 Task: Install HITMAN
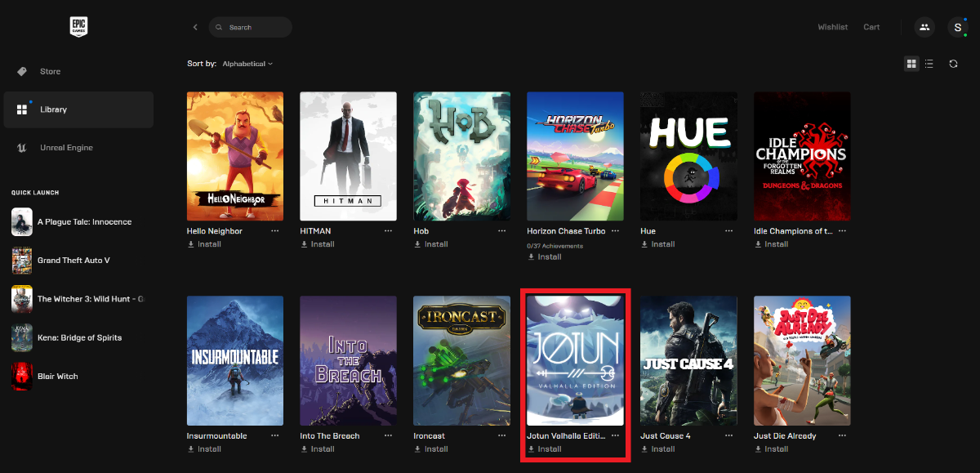tap(318, 244)
